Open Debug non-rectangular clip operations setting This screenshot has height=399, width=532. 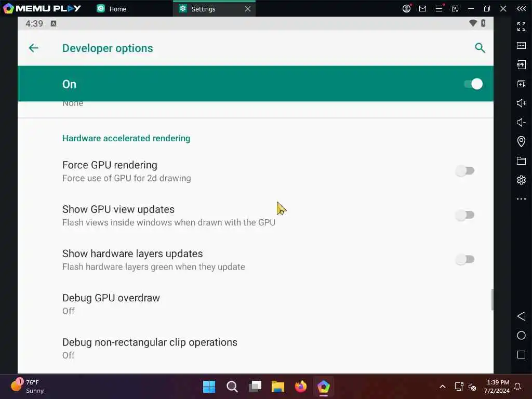tap(256, 349)
